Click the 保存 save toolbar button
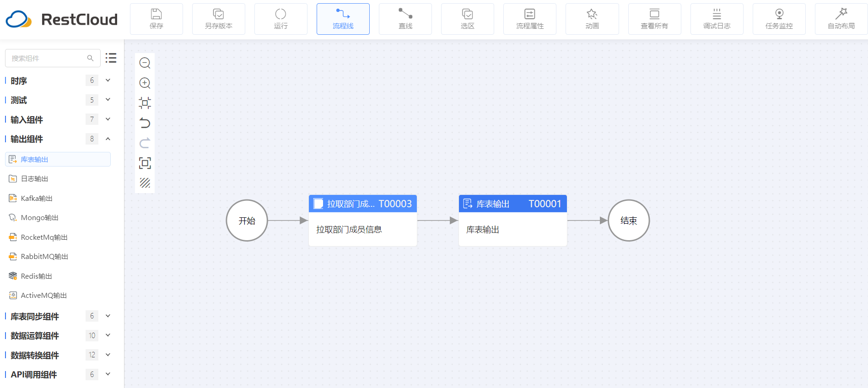This screenshot has width=868, height=388. [156, 19]
